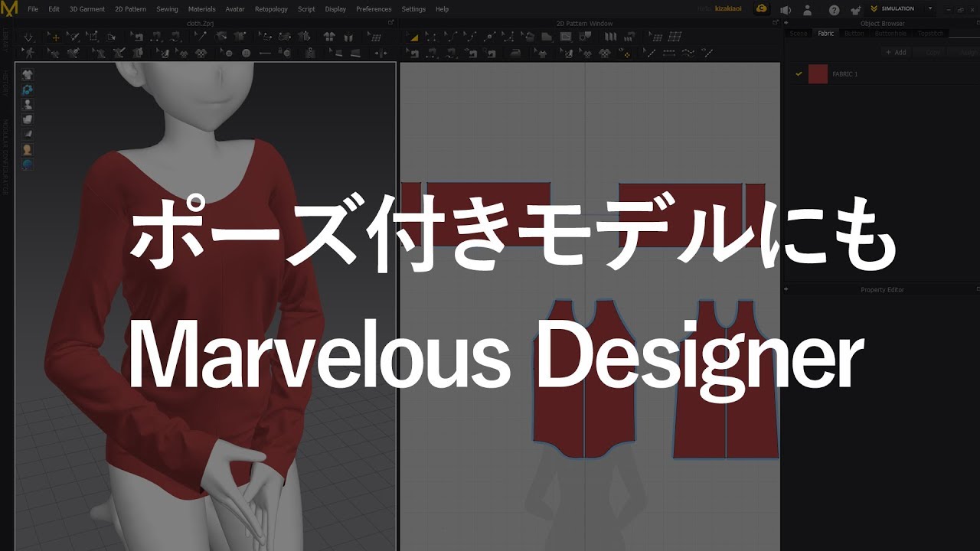Image resolution: width=980 pixels, height=551 pixels.
Task: Open the HISTORY side panel
Action: (x=5, y=83)
